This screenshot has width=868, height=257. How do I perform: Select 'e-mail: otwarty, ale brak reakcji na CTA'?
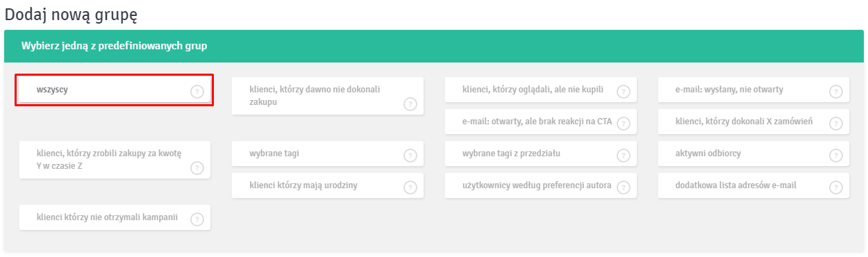tap(540, 122)
